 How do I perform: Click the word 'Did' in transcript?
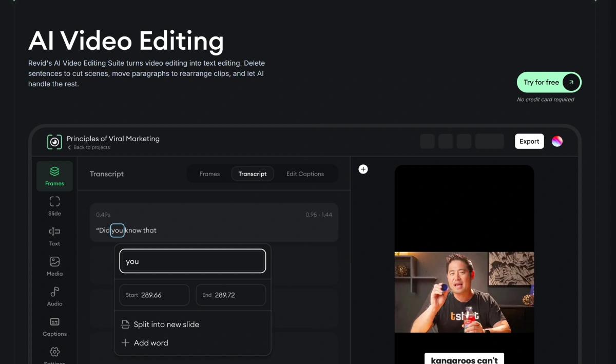(103, 231)
